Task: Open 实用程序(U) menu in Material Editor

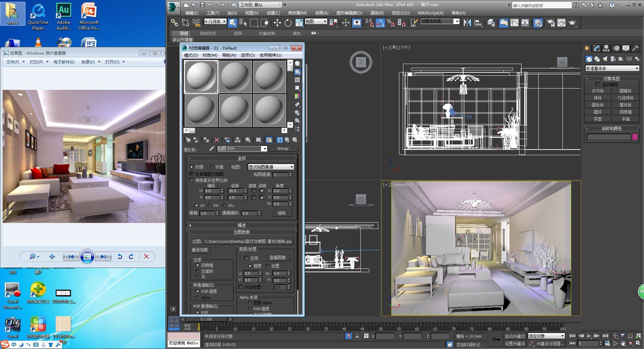Action: [x=270, y=55]
